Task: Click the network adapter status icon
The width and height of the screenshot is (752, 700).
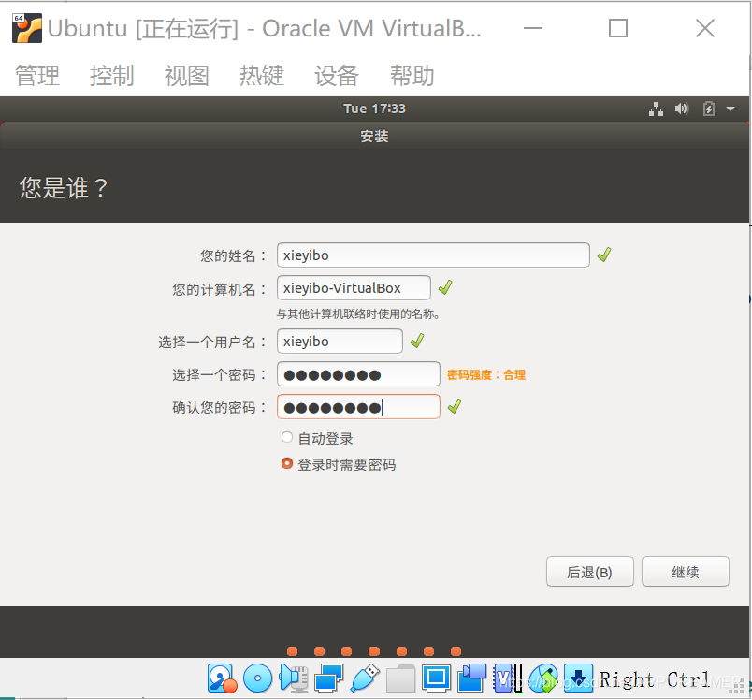Action: pos(329,678)
